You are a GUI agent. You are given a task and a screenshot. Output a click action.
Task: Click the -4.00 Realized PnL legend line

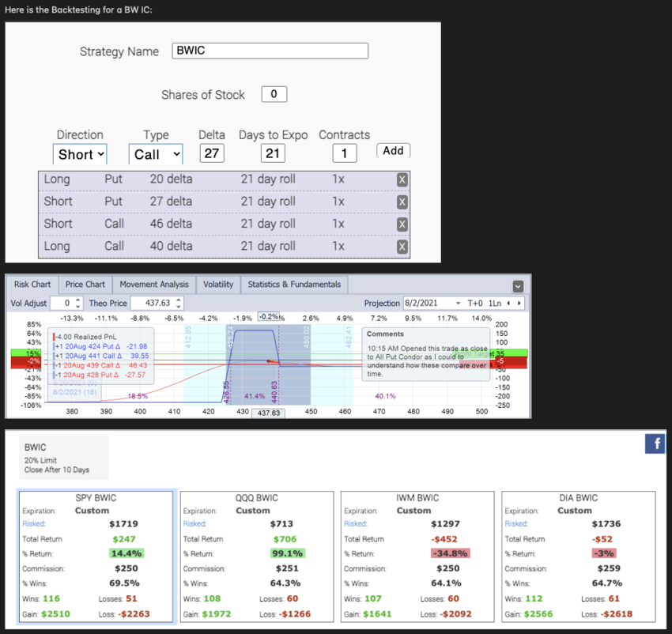pos(85,337)
